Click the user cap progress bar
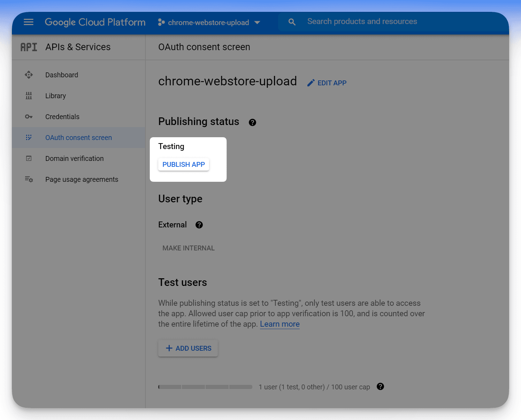 [205, 387]
